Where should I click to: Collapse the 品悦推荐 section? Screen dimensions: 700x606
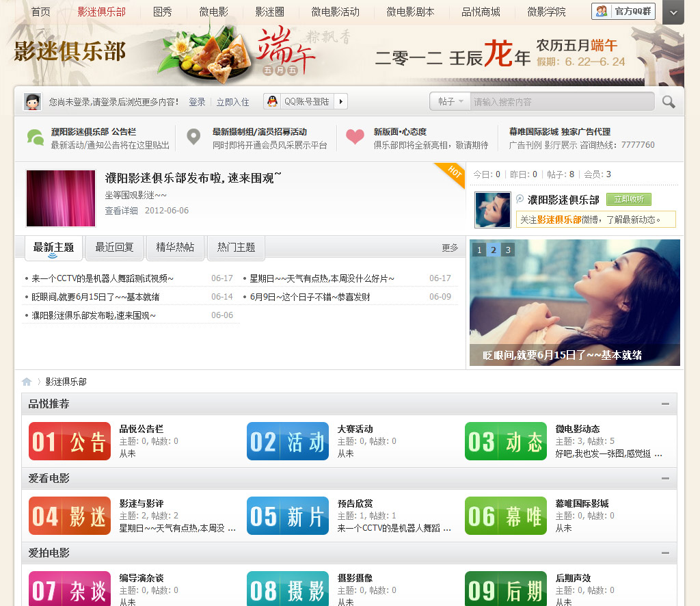[x=667, y=404]
